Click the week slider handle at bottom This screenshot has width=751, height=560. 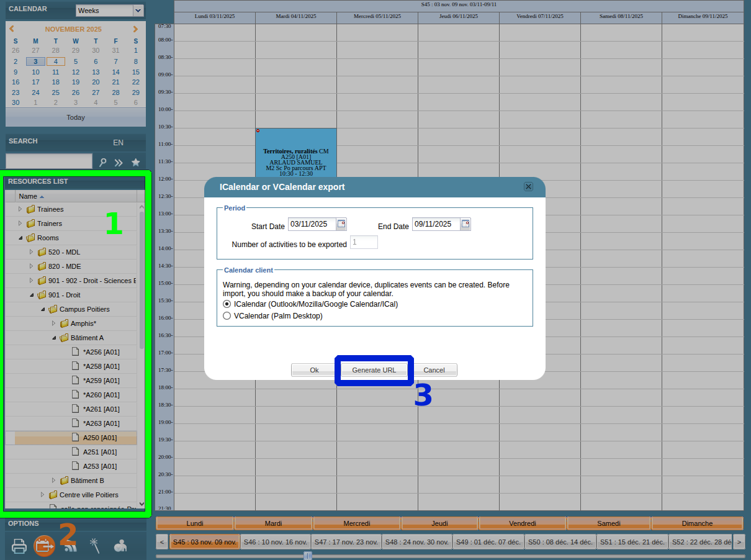308,556
